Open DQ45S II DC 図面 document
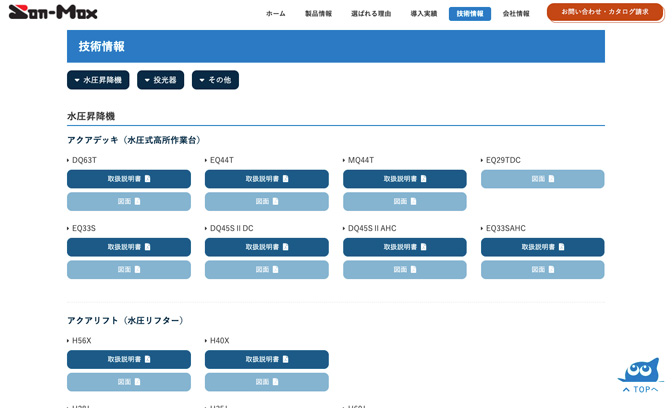Screen dimensions: 672x408 267,270
